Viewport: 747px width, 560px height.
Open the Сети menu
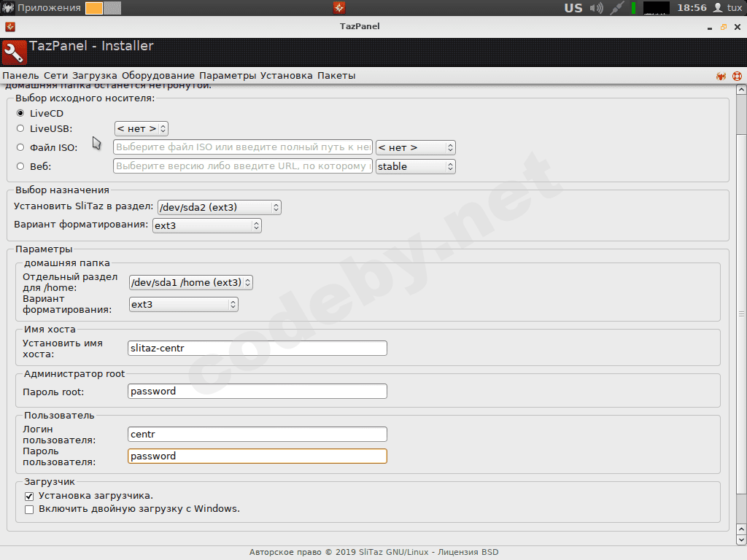click(x=55, y=76)
